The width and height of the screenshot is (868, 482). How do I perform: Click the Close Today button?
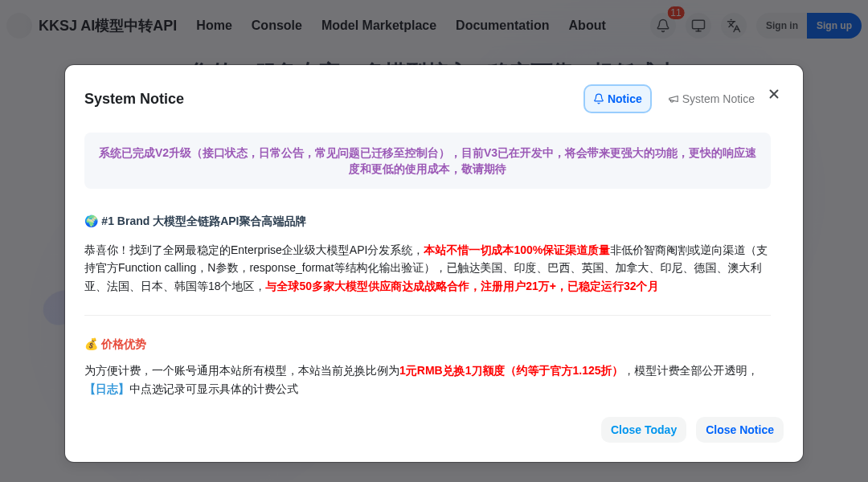pyautogui.click(x=643, y=430)
